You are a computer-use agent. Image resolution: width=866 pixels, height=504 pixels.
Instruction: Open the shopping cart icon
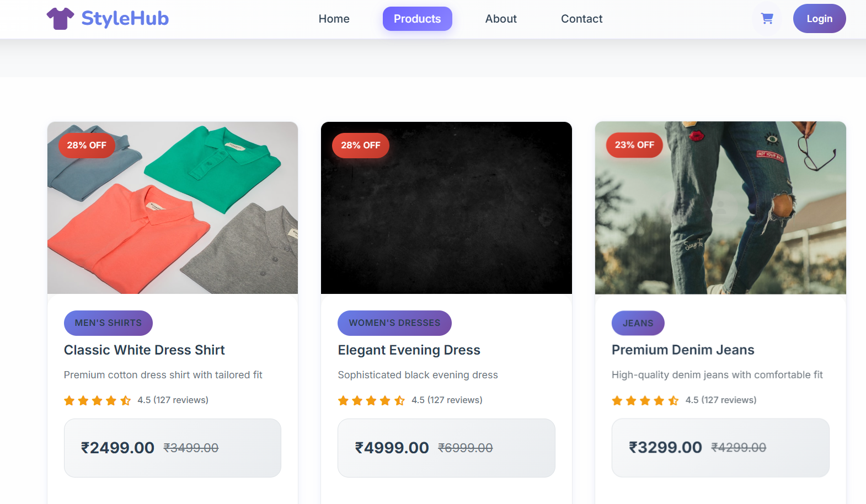click(767, 19)
